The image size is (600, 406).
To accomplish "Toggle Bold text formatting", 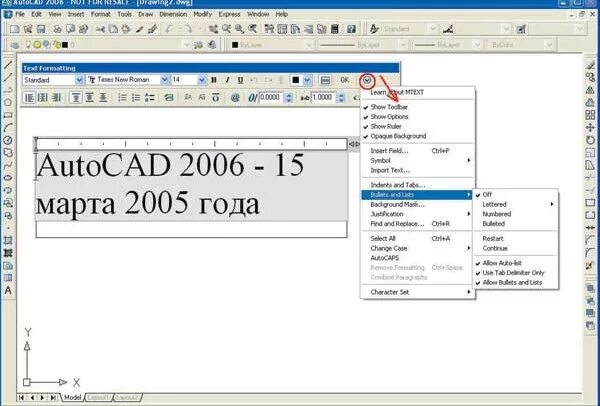I will pos(214,80).
